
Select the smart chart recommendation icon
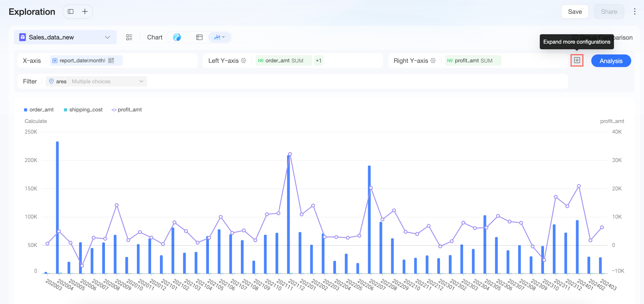pos(177,37)
